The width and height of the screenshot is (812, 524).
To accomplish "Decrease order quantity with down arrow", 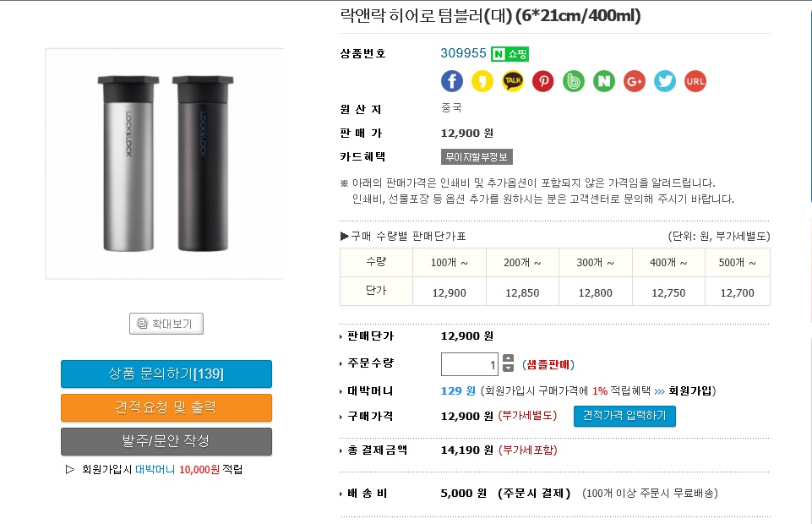I will pyautogui.click(x=508, y=368).
